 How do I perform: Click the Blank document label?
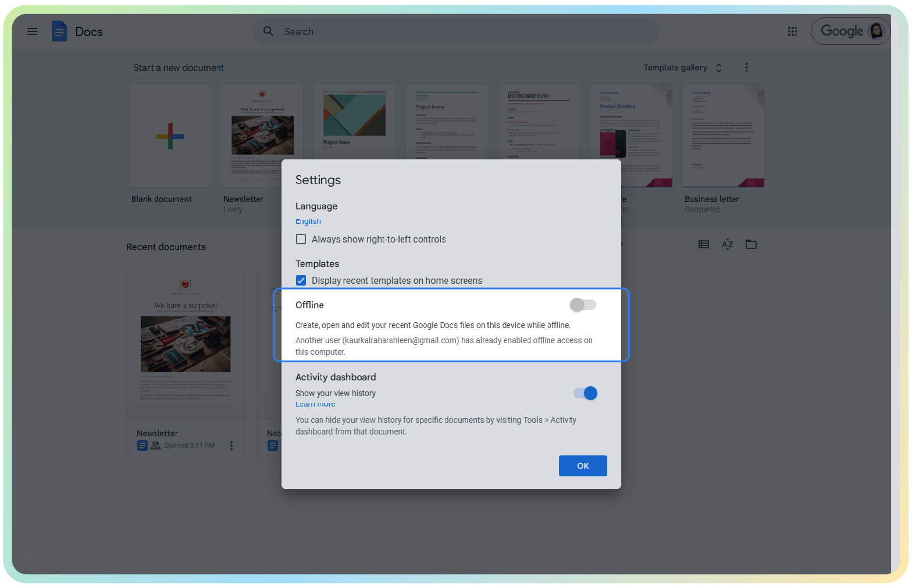click(161, 199)
